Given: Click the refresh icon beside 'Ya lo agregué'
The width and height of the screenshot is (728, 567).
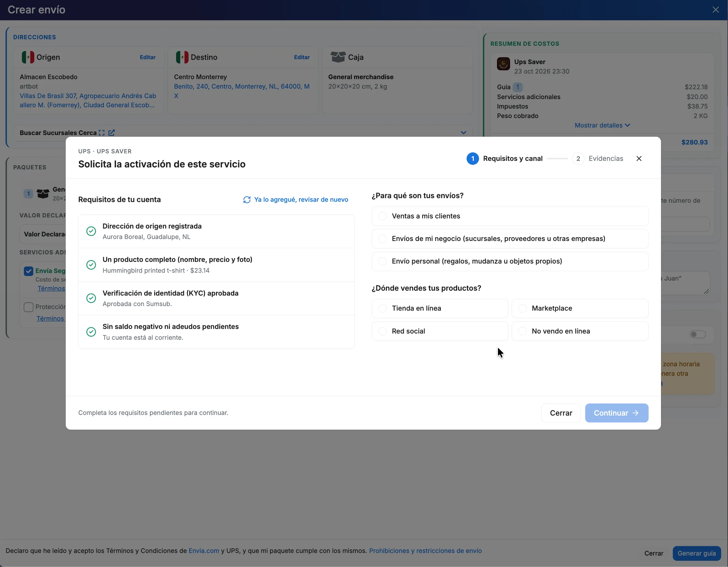Looking at the screenshot, I should pos(247,200).
